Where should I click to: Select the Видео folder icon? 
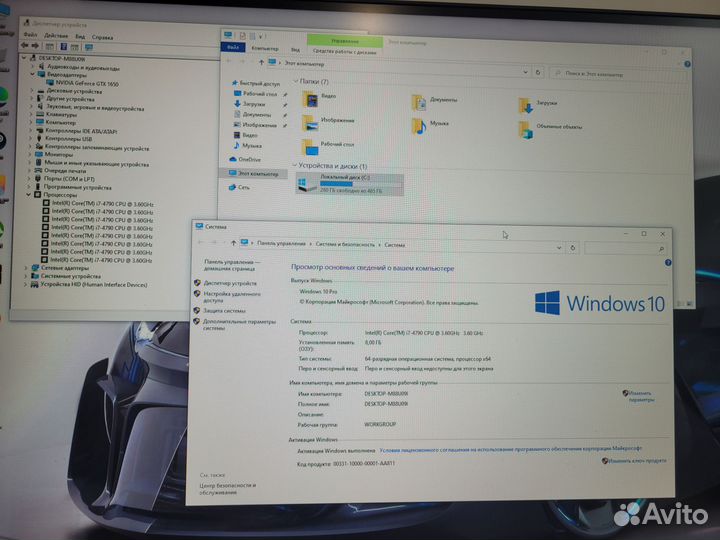(311, 99)
